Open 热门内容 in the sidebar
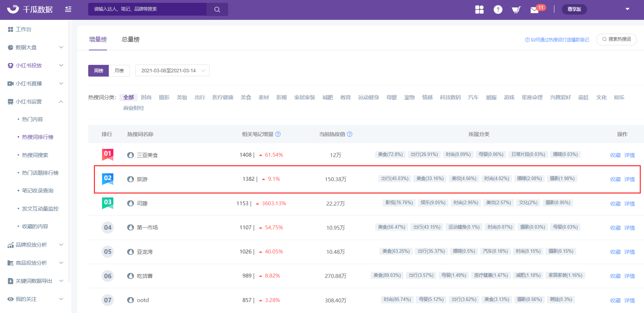The height and width of the screenshot is (313, 644). 32,119
